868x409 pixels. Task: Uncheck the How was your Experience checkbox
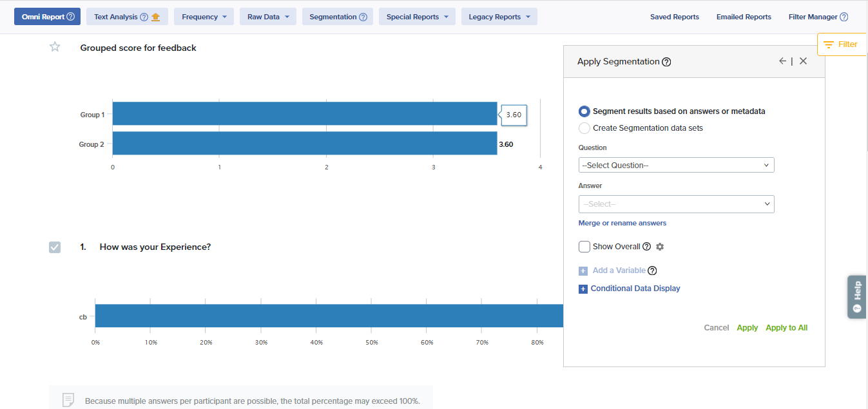click(x=55, y=247)
